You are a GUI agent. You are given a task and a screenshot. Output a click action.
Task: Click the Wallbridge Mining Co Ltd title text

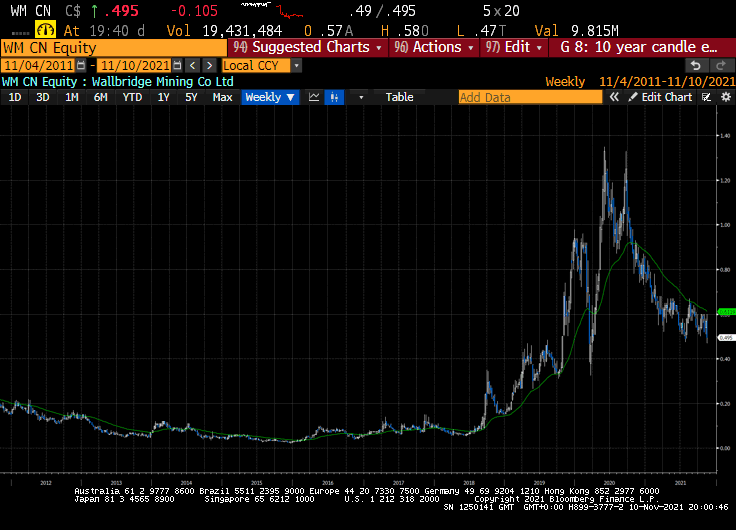coord(162,82)
